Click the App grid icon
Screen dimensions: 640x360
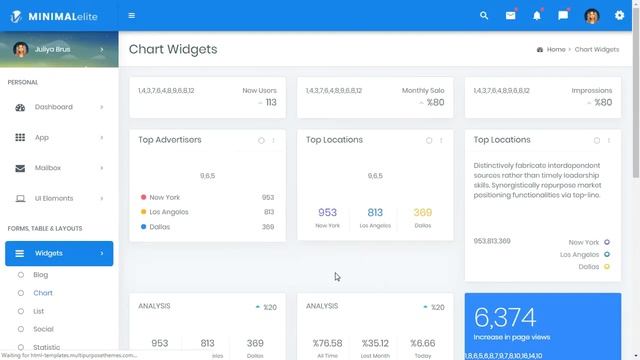click(x=20, y=138)
